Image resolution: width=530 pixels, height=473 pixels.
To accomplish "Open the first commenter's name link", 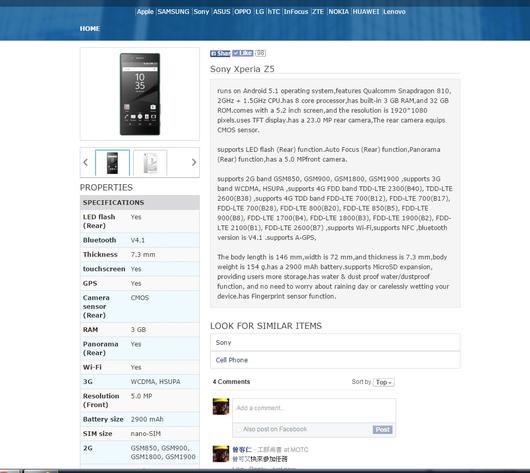I will pos(242,450).
